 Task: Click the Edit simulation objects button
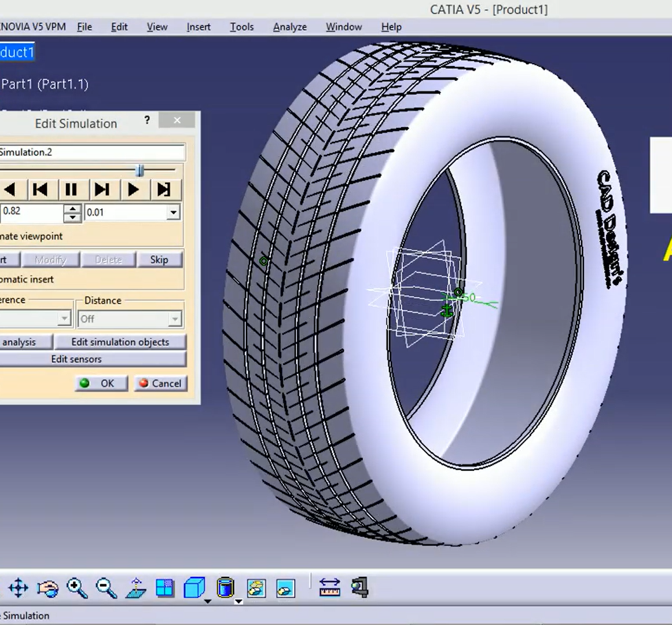click(120, 342)
